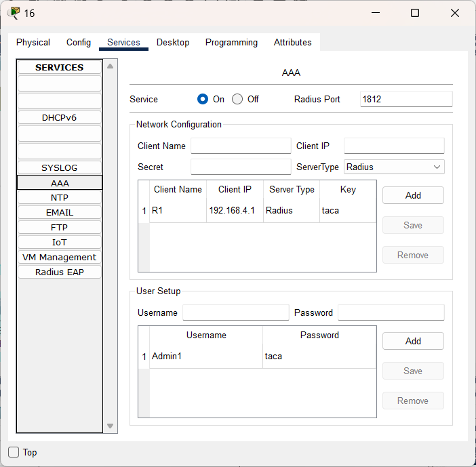Open the FTP service
Image resolution: width=476 pixels, height=467 pixels.
tap(60, 227)
